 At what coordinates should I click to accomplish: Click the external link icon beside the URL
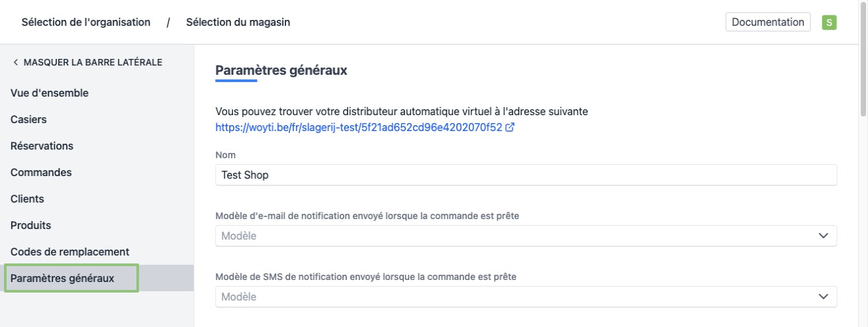(510, 128)
